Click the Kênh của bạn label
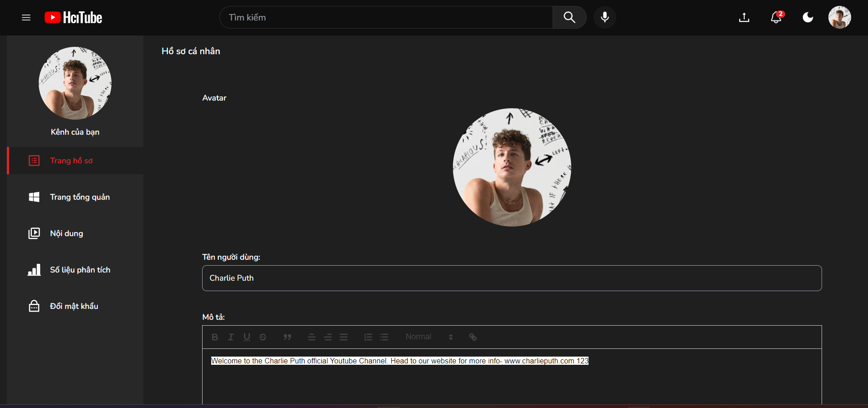868x408 pixels. pyautogui.click(x=75, y=132)
